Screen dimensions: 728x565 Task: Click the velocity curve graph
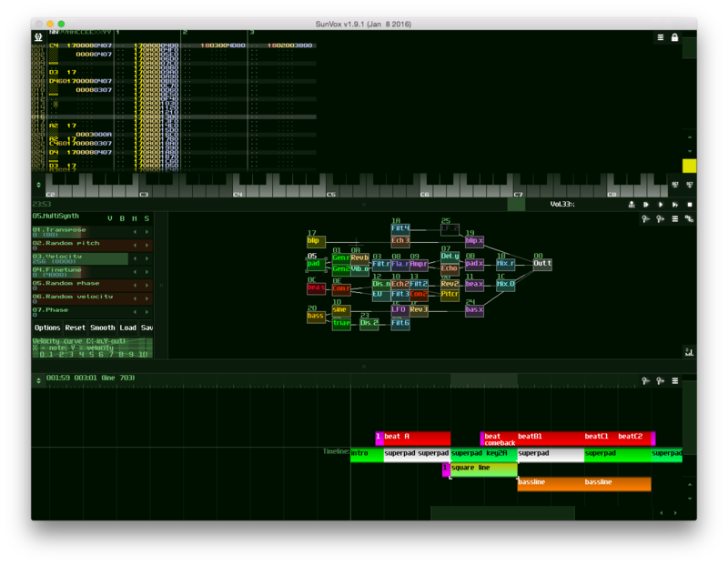pos(93,348)
